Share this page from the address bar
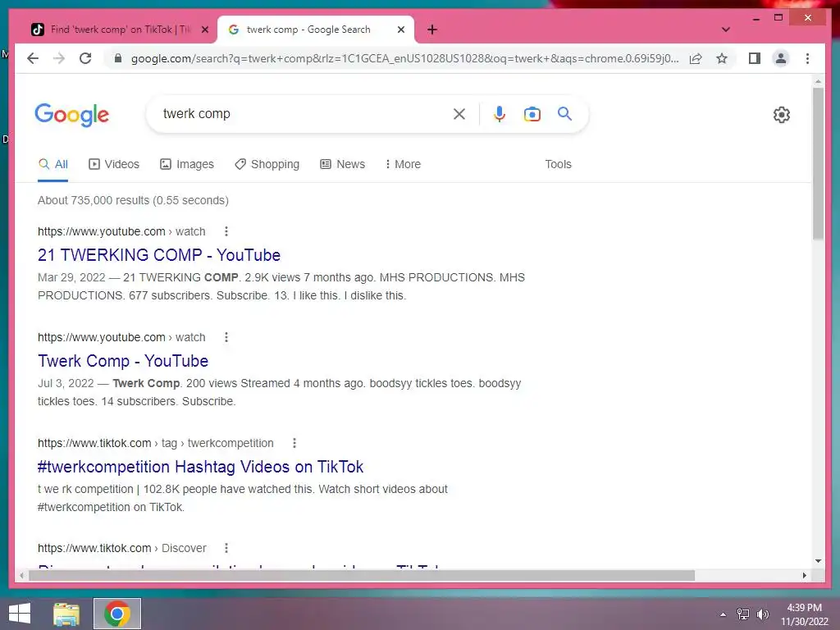This screenshot has width=840, height=630. (x=696, y=58)
